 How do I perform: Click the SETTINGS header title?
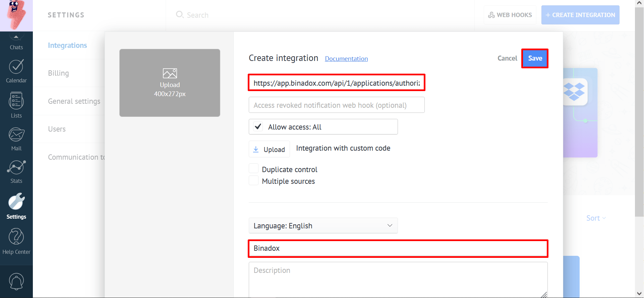point(66,15)
